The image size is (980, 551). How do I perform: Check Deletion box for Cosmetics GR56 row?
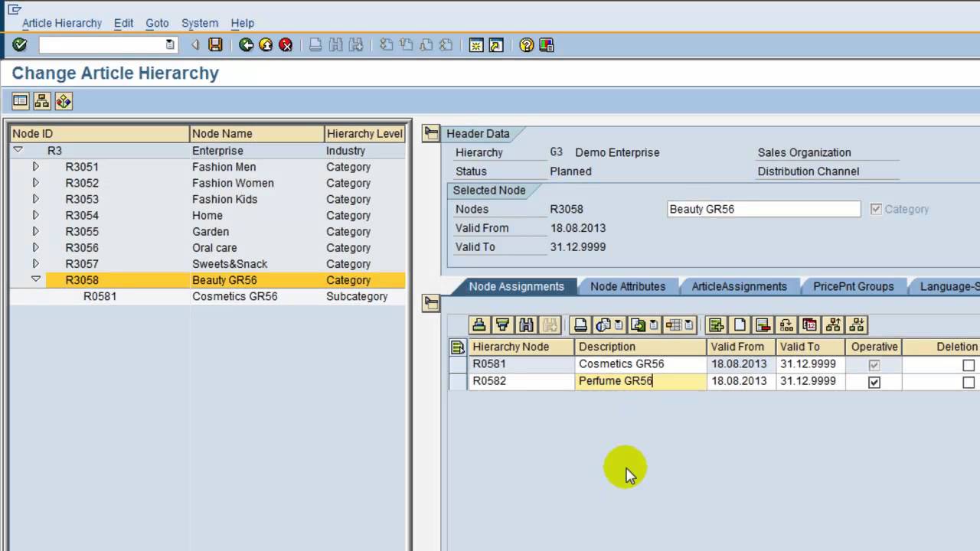point(969,365)
